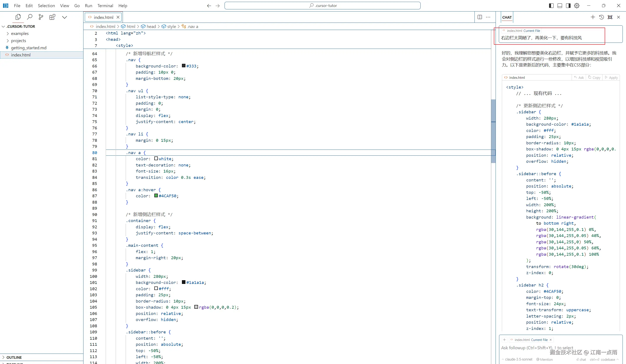This screenshot has height=364, width=626.
Task: Copy the suggested code block
Action: point(594,77)
